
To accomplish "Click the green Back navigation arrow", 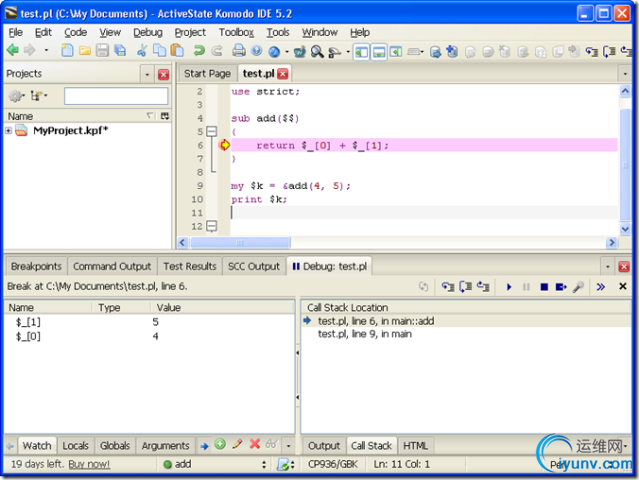I will coord(13,51).
